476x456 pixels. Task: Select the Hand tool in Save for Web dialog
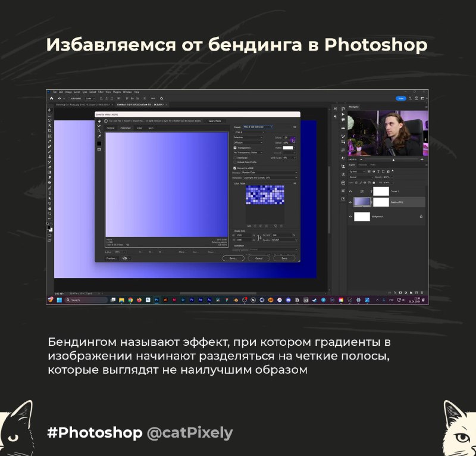click(99, 121)
